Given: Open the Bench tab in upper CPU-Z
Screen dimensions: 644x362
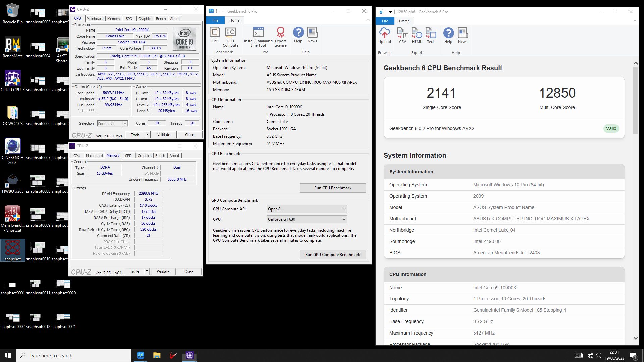Looking at the screenshot, I should pyautogui.click(x=161, y=19).
